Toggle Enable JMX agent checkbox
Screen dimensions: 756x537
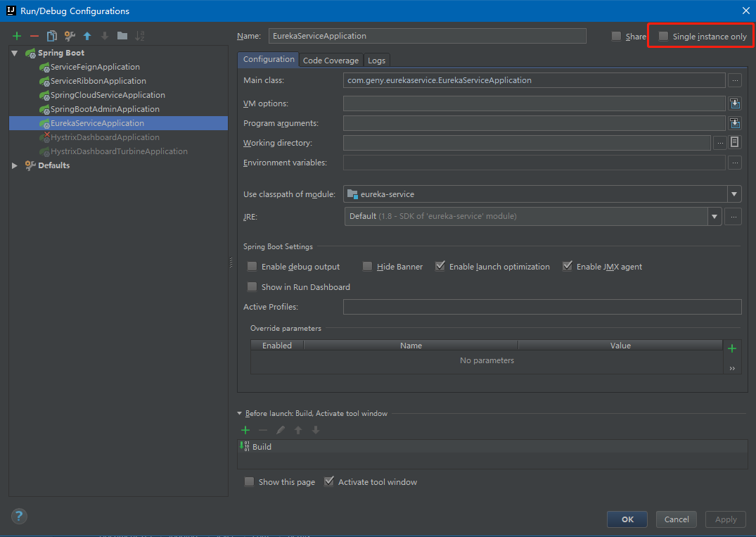[568, 266]
